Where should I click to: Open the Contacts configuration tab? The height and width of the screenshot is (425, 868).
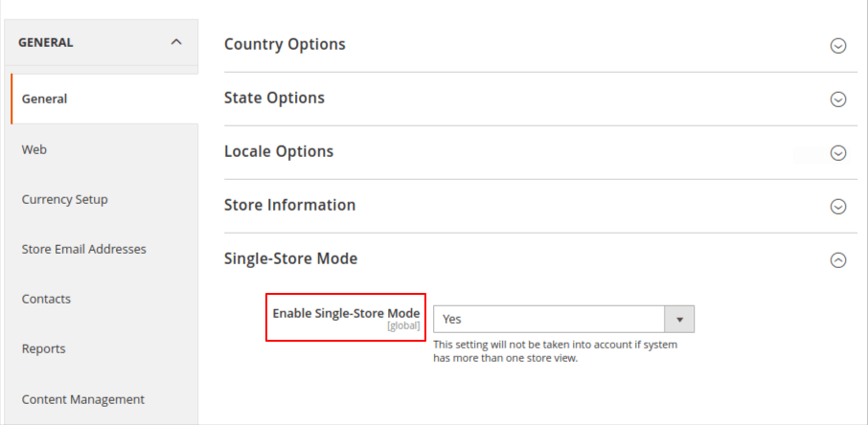click(46, 299)
